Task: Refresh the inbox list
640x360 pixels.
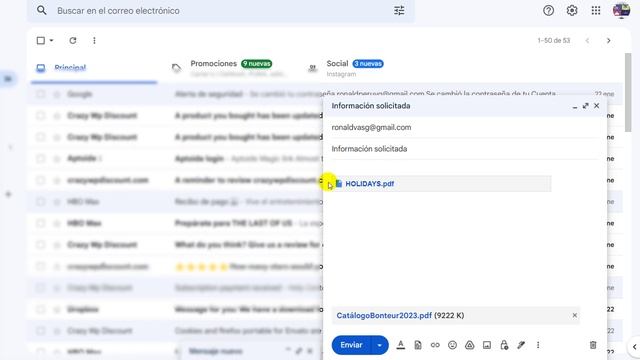Action: [73, 40]
